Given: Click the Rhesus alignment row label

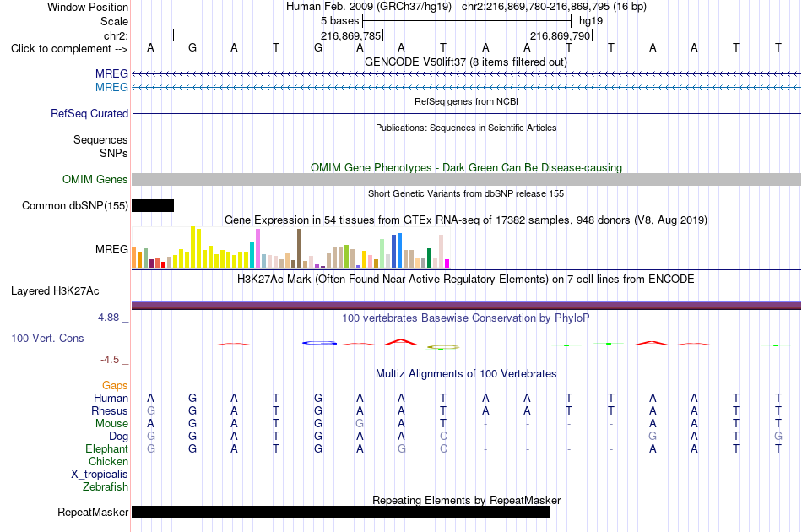Looking at the screenshot, I should tap(110, 410).
